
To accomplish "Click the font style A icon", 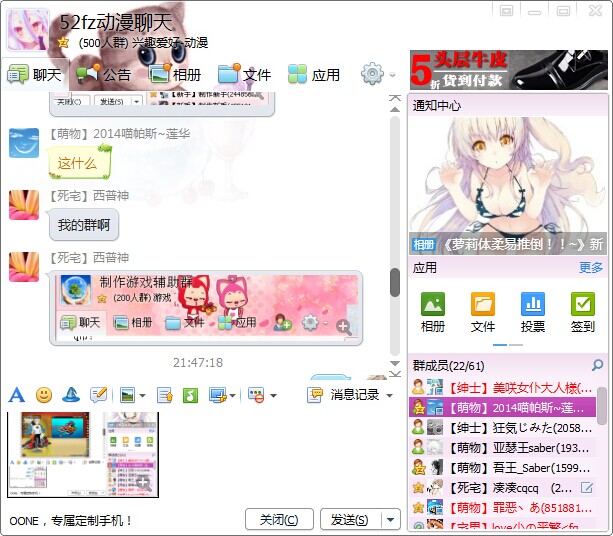I will [x=16, y=395].
